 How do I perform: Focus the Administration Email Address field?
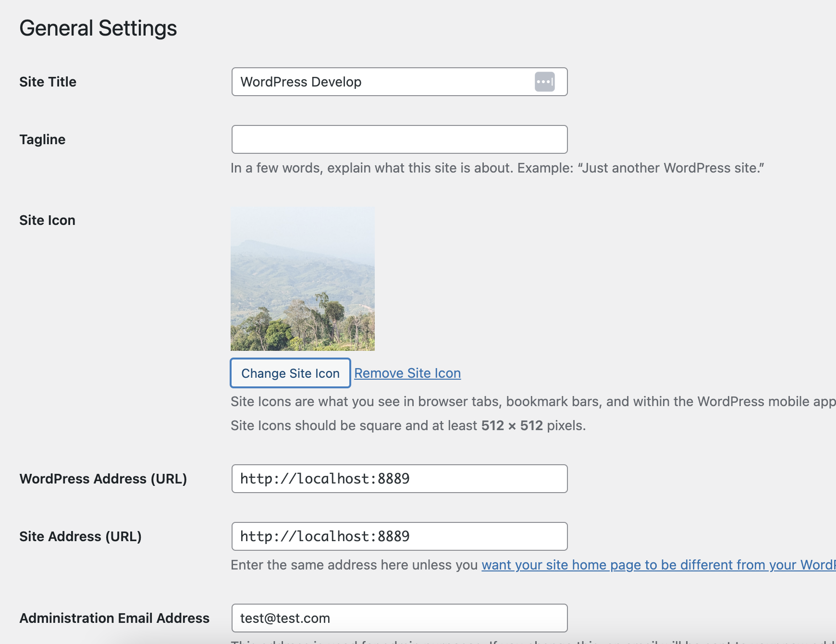(x=432, y=618)
